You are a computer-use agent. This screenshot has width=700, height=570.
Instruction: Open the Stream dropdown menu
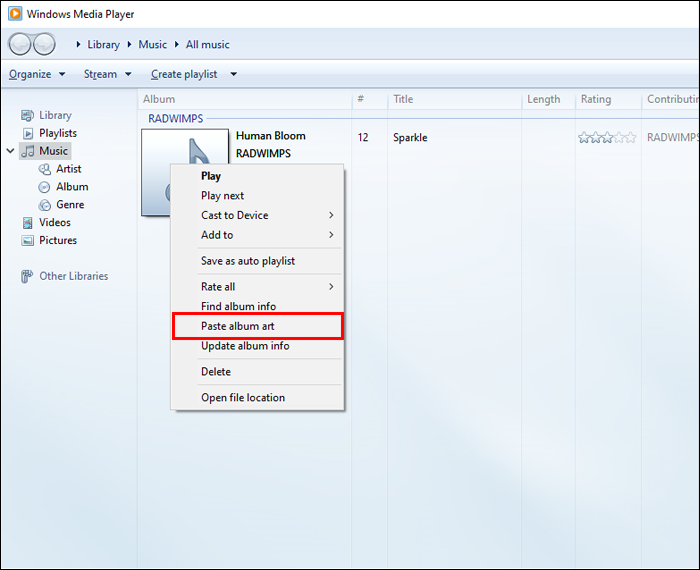[108, 74]
